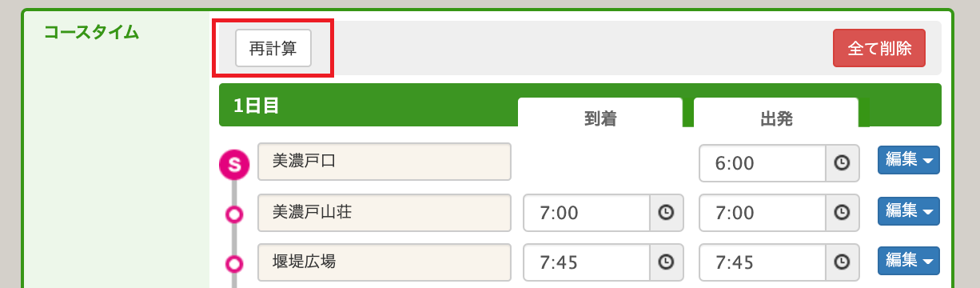Click the 6:00 departure time field
The width and height of the screenshot is (980, 288).
point(763,163)
